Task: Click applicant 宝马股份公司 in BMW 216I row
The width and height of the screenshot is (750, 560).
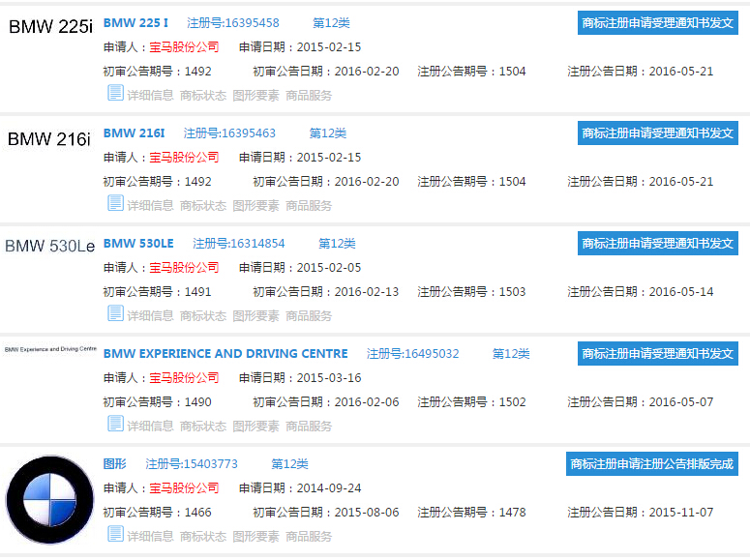Action: [x=184, y=158]
